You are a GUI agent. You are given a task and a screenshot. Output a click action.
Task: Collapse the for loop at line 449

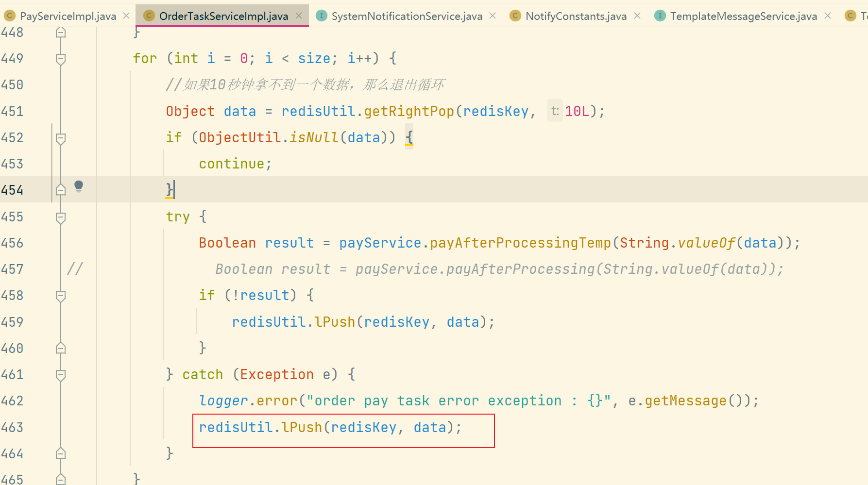click(61, 59)
